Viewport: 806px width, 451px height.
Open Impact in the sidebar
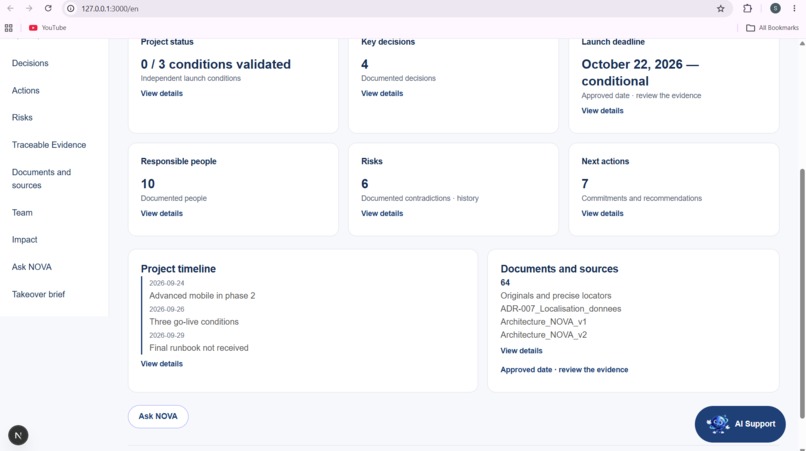click(25, 240)
